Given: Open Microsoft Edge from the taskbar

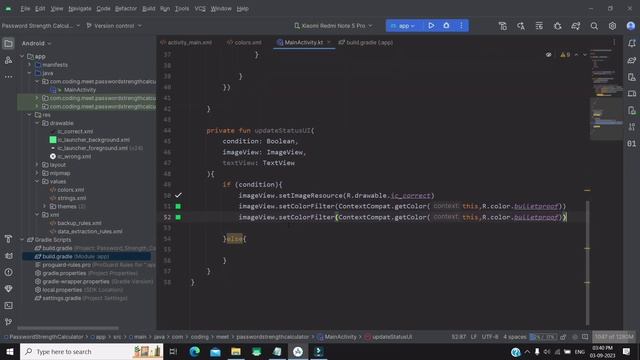Looking at the screenshot, I should pyautogui.click(x=195, y=352).
